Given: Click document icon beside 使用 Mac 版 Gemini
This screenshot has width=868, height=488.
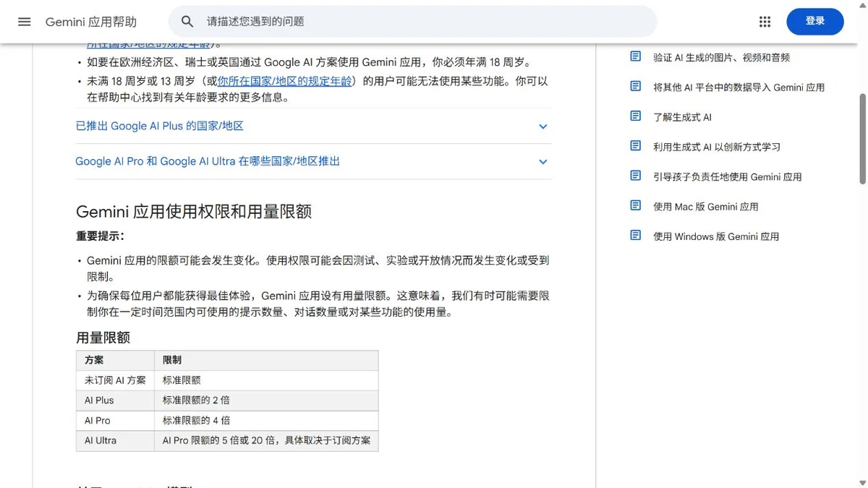Looking at the screenshot, I should (635, 205).
